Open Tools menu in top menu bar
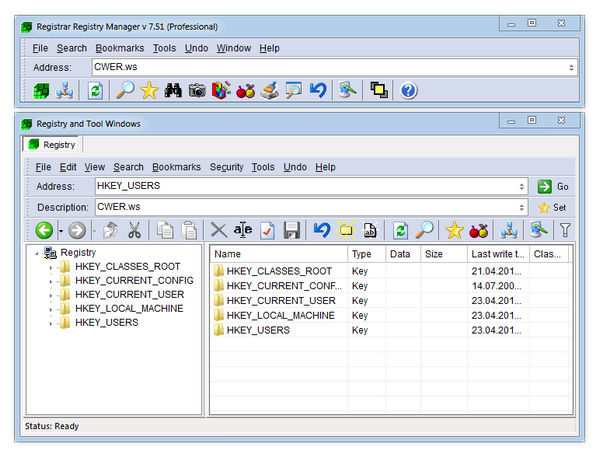Image resolution: width=600 pixels, height=458 pixels. [164, 48]
